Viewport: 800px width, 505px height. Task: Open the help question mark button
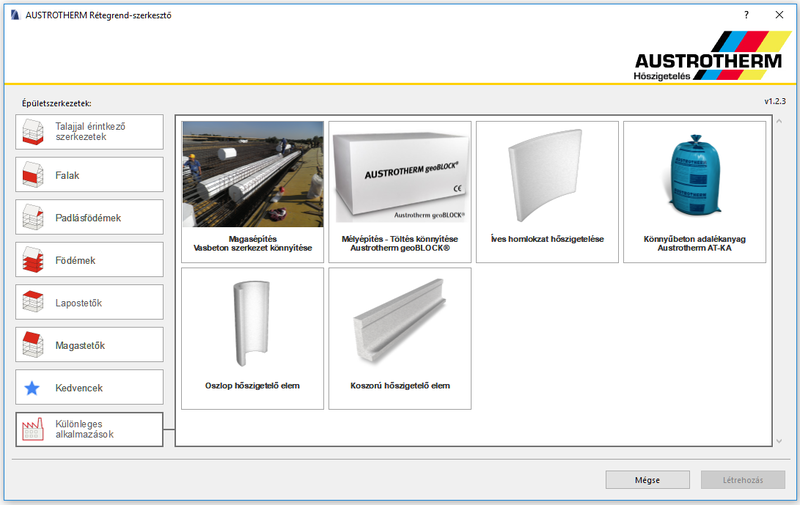coord(746,15)
